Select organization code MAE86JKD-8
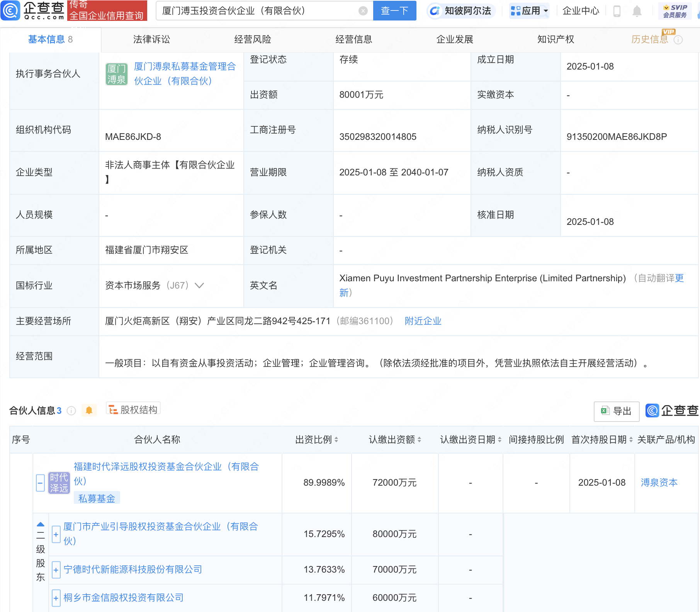This screenshot has width=700, height=612. point(133,137)
